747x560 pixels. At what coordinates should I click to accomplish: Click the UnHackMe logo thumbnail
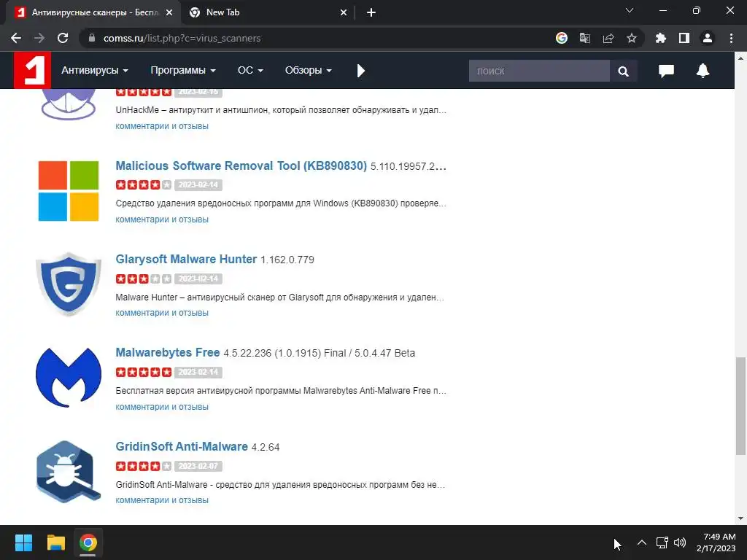point(69,104)
